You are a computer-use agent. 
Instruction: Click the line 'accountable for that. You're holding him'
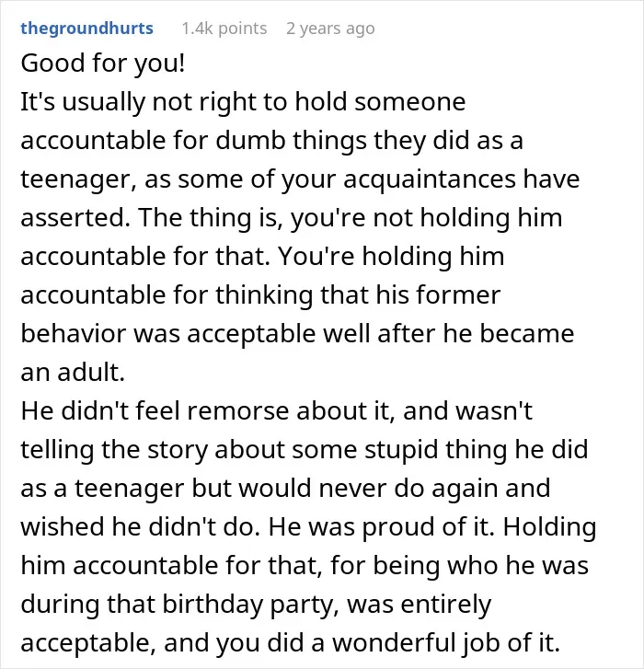tap(262, 257)
